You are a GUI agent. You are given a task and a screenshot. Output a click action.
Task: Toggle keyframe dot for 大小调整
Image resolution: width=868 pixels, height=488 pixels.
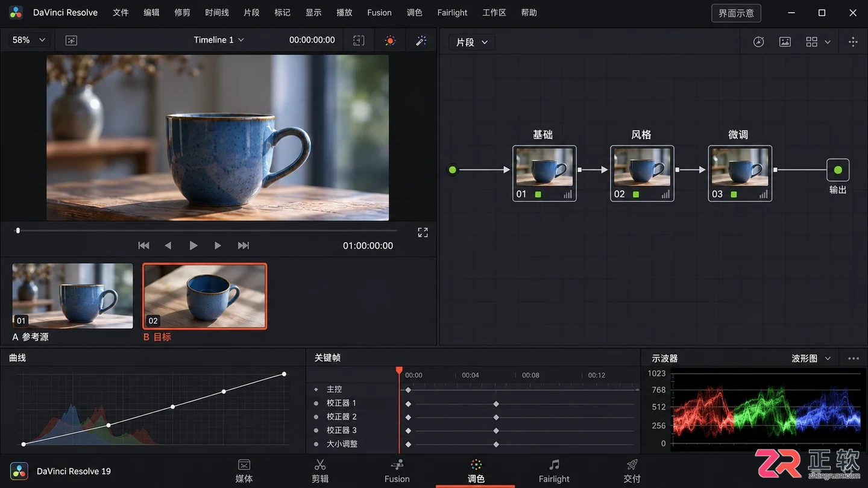(x=316, y=444)
